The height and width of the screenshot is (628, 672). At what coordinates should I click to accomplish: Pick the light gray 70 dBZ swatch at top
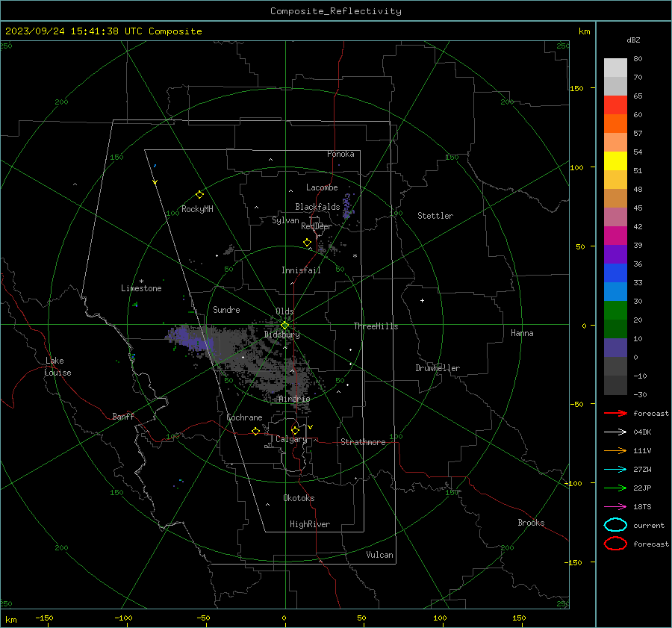click(615, 67)
